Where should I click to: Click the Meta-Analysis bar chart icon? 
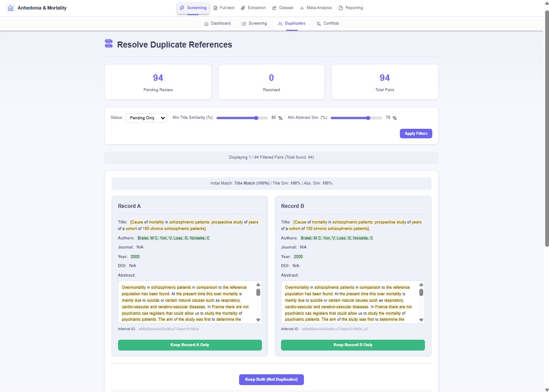(302, 8)
